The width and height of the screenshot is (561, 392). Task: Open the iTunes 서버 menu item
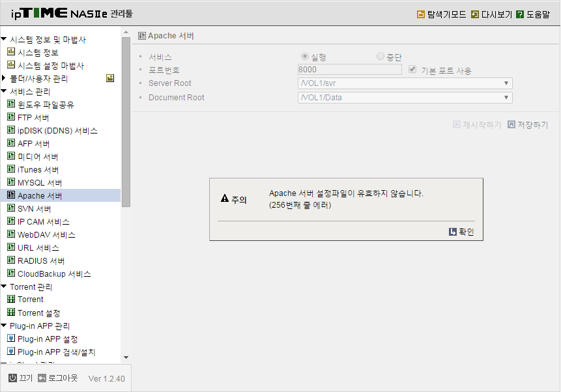point(38,169)
